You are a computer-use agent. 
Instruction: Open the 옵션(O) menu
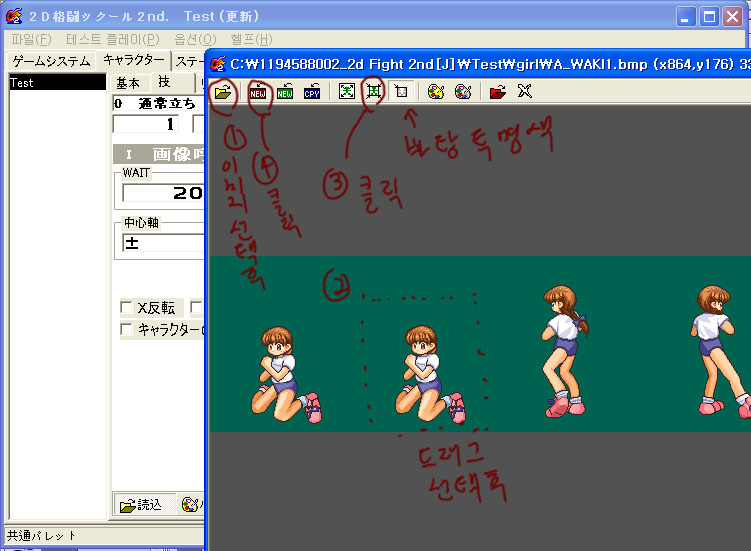(195, 39)
